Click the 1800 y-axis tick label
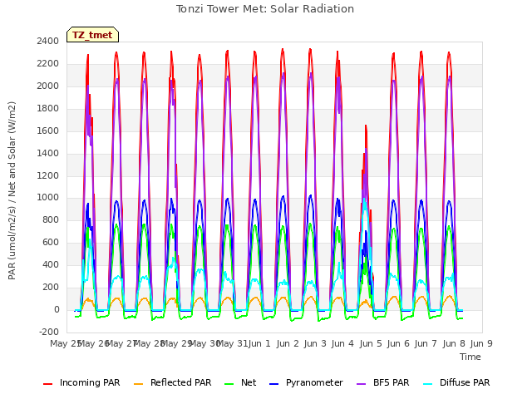Image resolution: width=532 pixels, height=399 pixels. pos(48,108)
